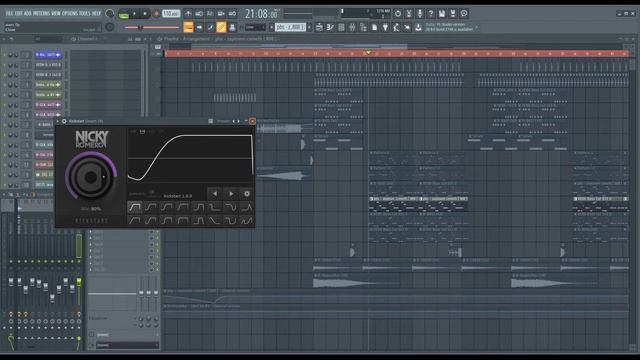This screenshot has width=640, height=360.
Task: Toggle the 3-2-1 recording countdown icon
Action: pos(210,13)
